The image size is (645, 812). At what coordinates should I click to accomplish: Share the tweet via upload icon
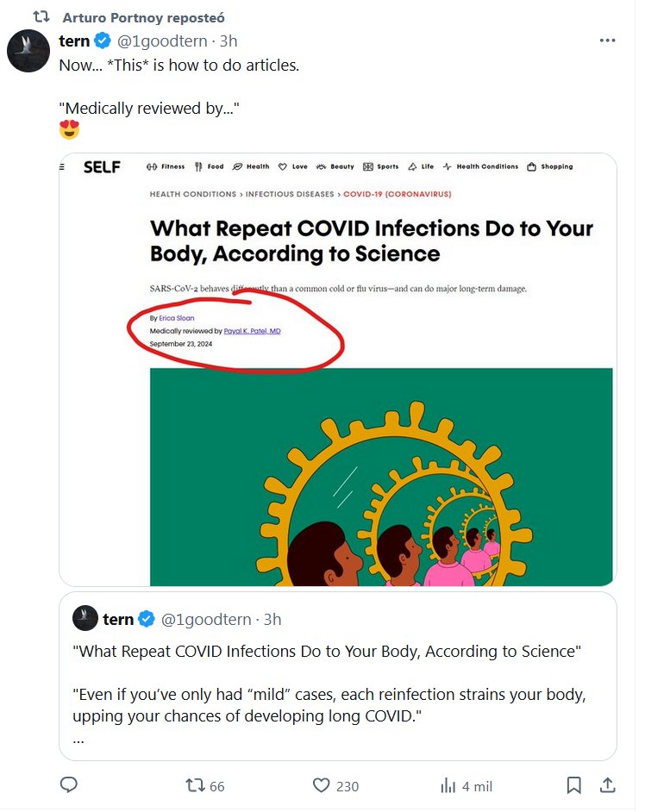click(607, 785)
